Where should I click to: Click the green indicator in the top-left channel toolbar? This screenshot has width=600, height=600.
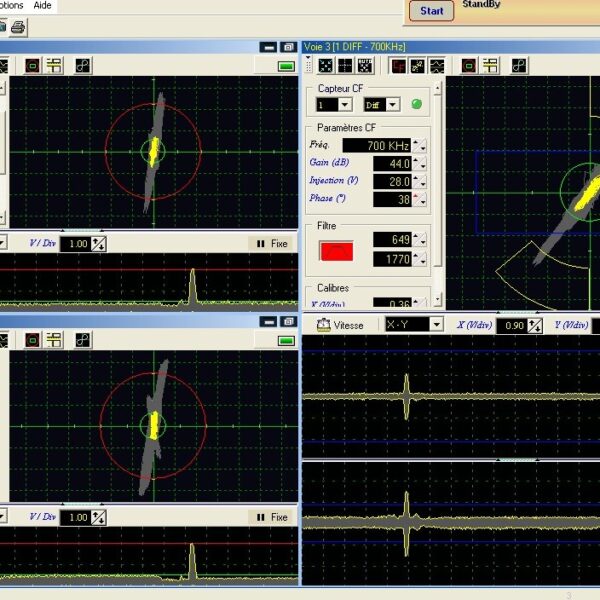pos(286,67)
